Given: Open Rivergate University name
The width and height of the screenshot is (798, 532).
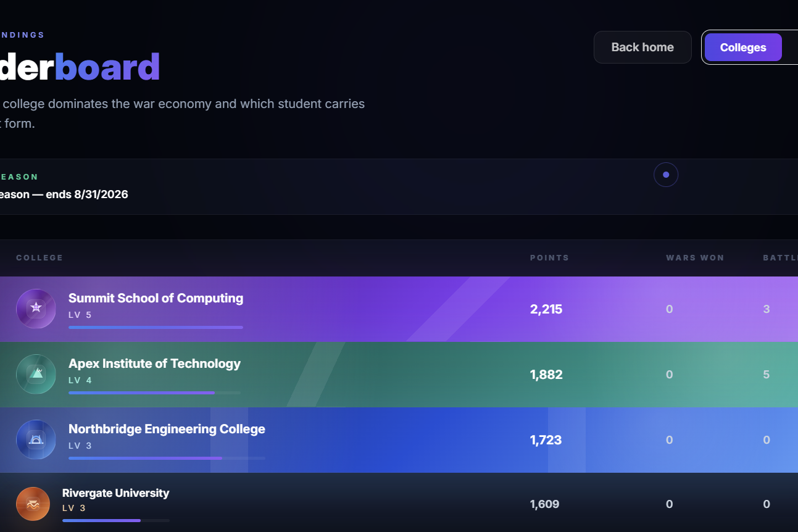Looking at the screenshot, I should (115, 493).
